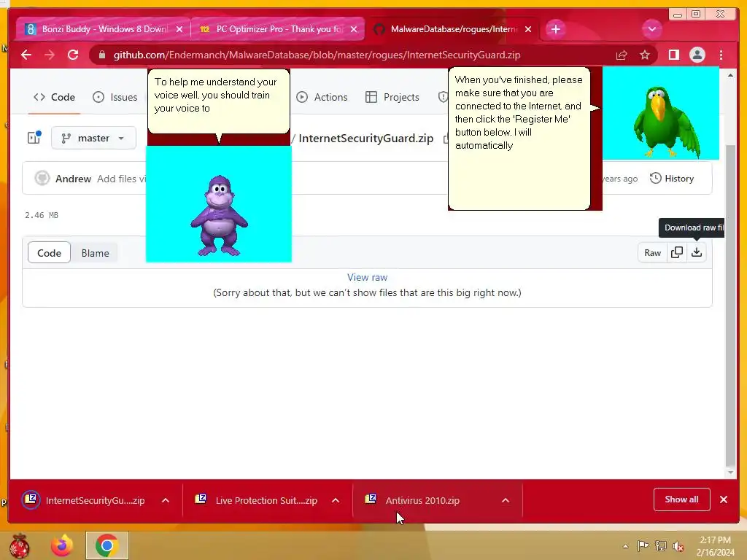This screenshot has width=747, height=560.
Task: Click the purple Bonzi Buddy gorilla
Action: (x=219, y=215)
